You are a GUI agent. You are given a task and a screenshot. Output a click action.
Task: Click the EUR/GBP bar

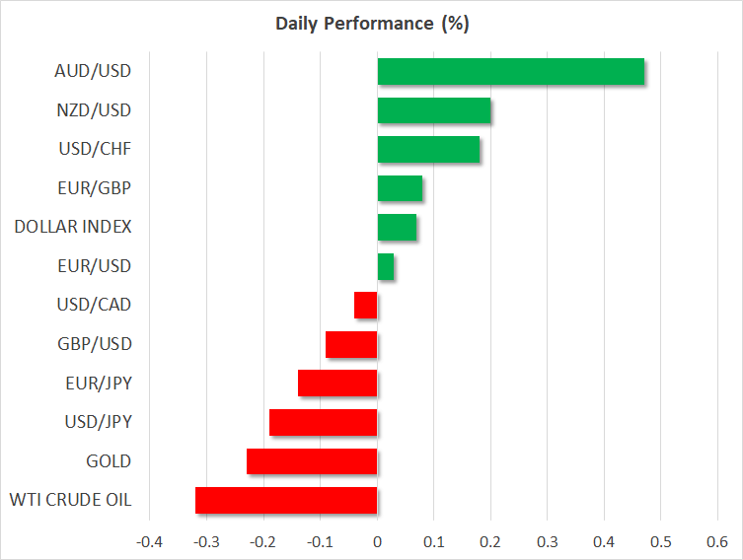point(400,188)
